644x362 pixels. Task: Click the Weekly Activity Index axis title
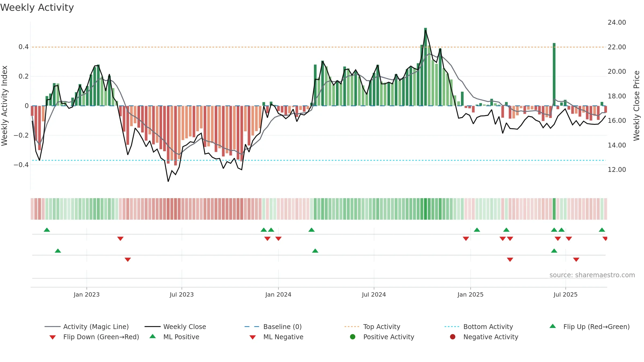point(4,106)
